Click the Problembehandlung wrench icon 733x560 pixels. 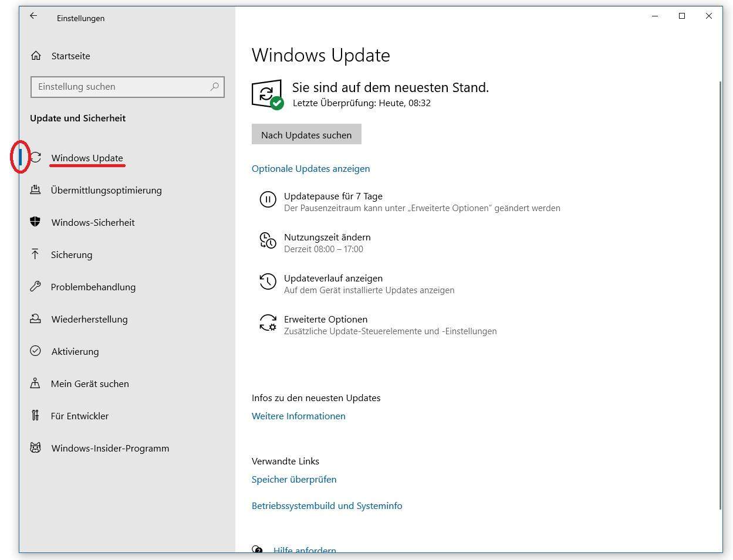tap(35, 286)
